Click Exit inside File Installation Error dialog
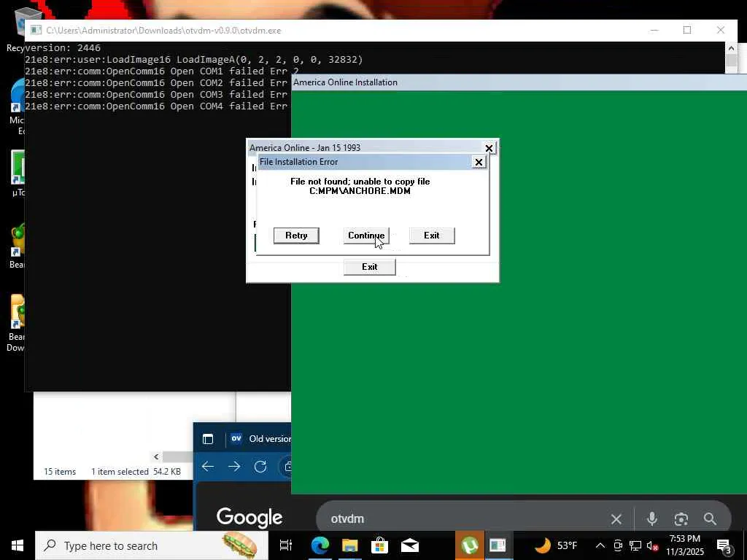Screen dimensions: 747x560 coord(432,236)
